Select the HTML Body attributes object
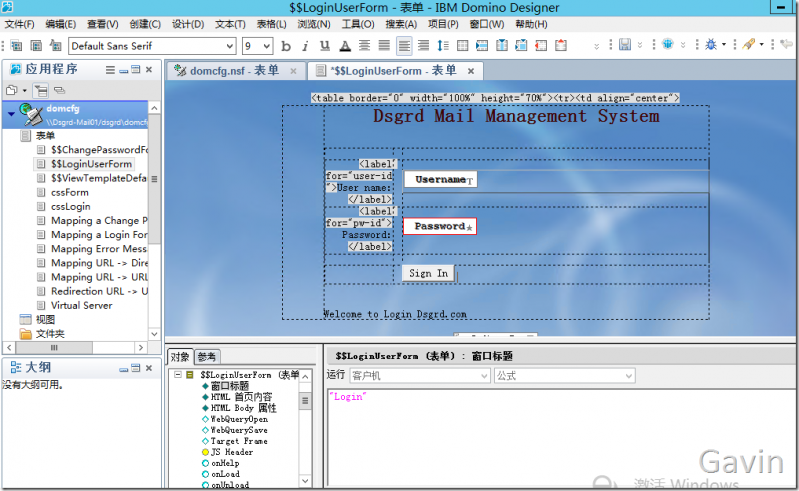 pyautogui.click(x=244, y=408)
